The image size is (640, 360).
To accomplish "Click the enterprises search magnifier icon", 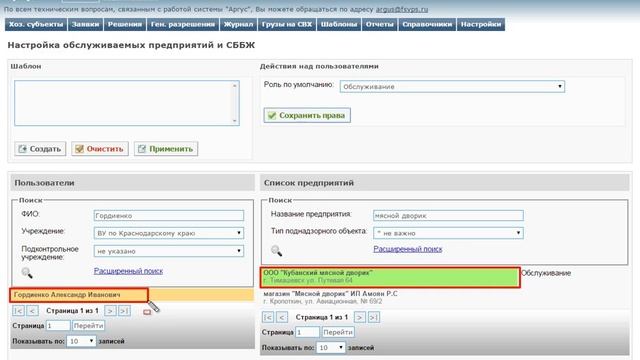I will pyautogui.click(x=276, y=251).
